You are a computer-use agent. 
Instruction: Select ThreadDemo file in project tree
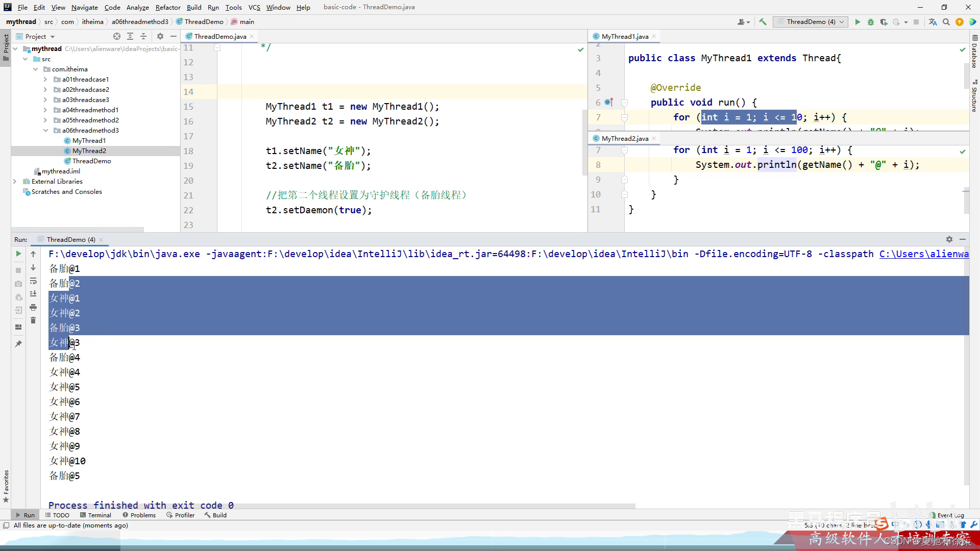click(91, 161)
